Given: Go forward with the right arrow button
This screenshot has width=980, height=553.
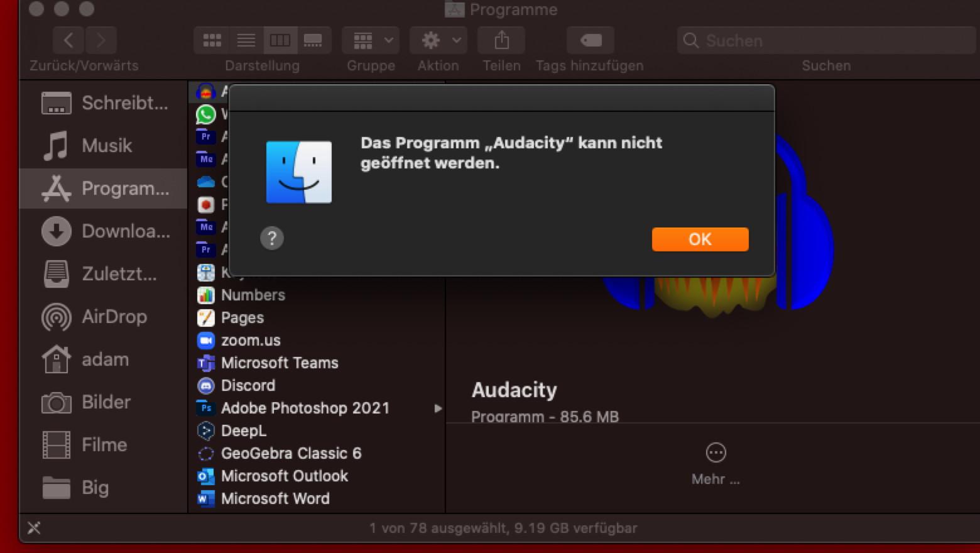Looking at the screenshot, I should 101,41.
